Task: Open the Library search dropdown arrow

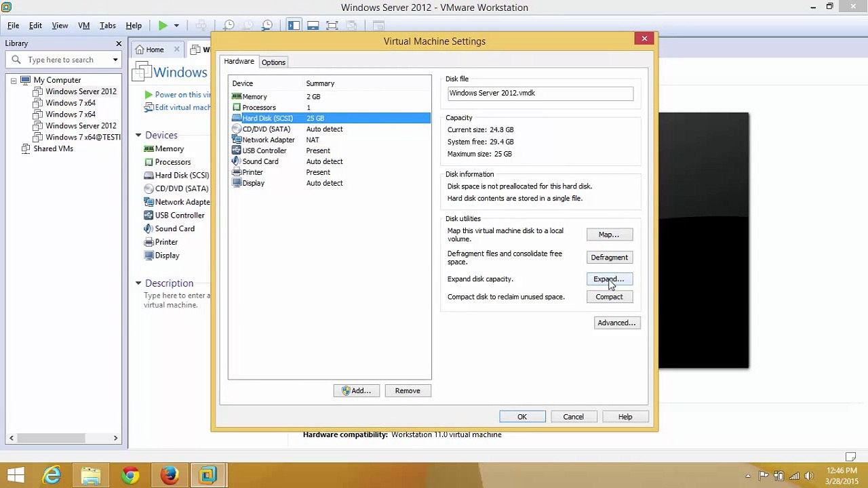Action: [x=115, y=60]
